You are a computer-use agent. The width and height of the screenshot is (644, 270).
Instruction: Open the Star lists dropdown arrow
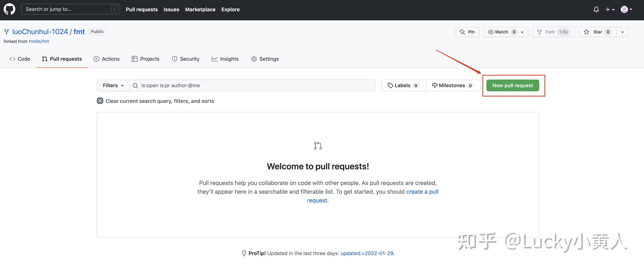click(x=623, y=32)
